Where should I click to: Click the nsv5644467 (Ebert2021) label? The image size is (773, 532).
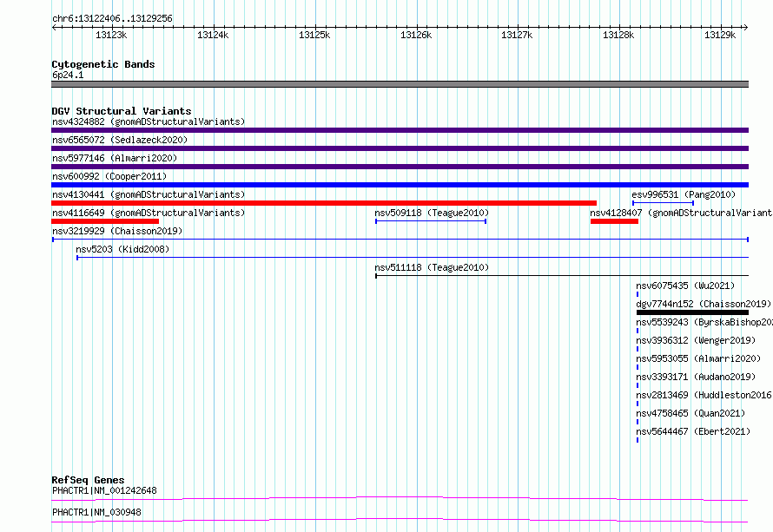pos(693,431)
